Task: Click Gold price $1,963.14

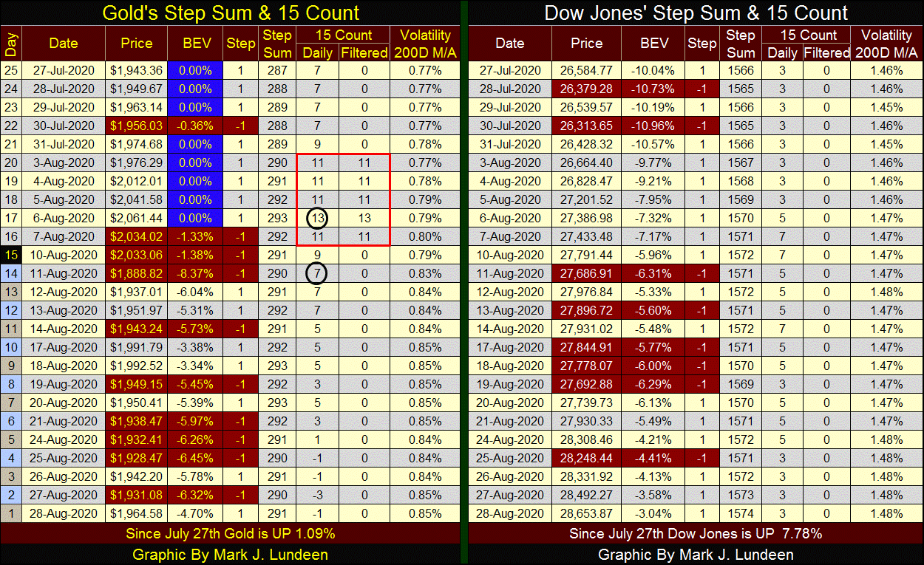Action: tap(137, 108)
